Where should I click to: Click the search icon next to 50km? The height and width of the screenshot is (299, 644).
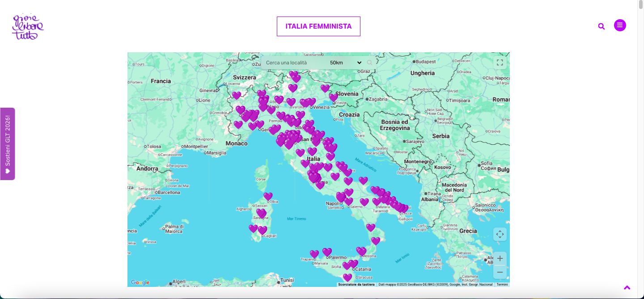pos(369,63)
